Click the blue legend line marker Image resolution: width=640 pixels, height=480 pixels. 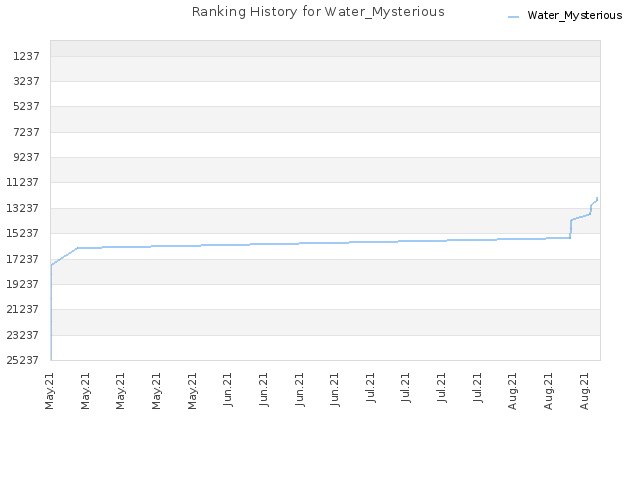pos(513,17)
